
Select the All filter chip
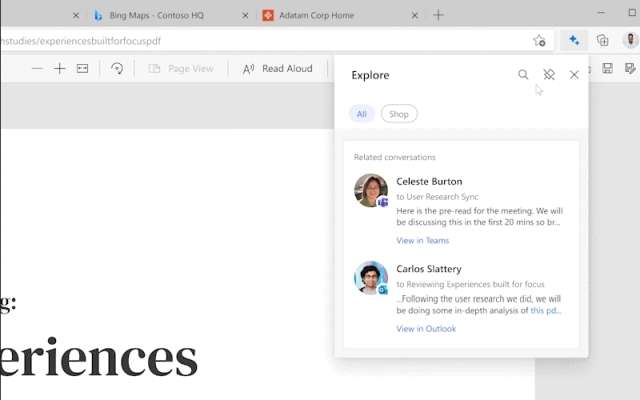(361, 114)
